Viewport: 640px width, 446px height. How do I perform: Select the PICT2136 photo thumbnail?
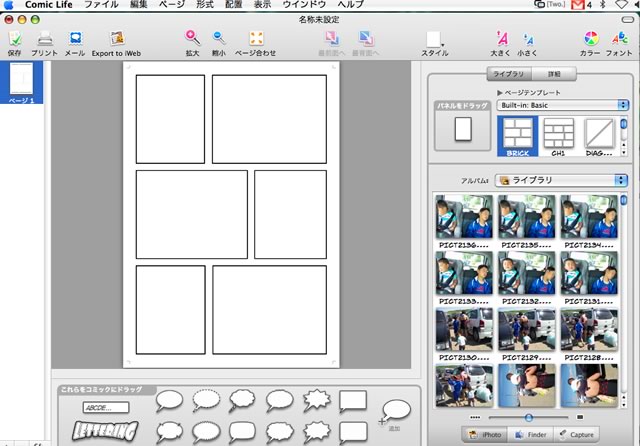(460, 215)
